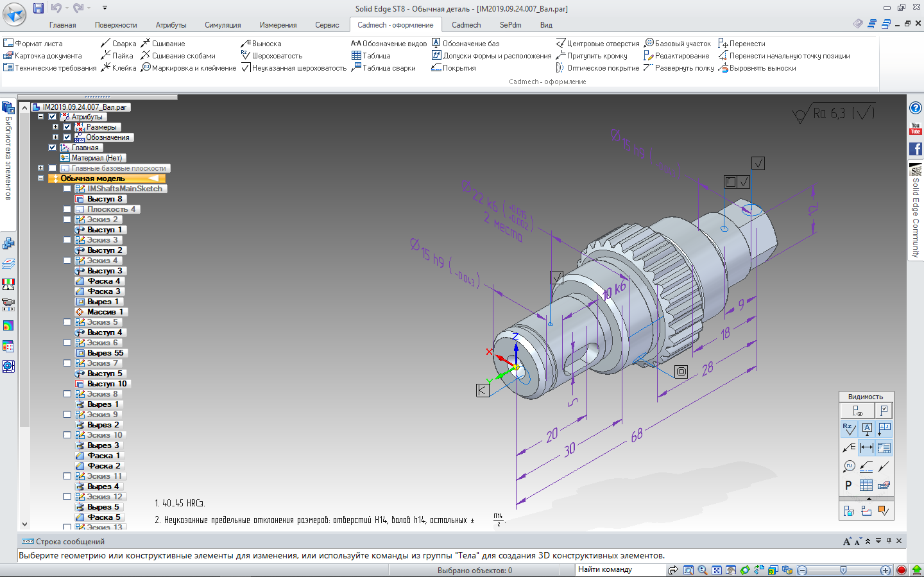The image size is (924, 577).
Task: Toggle the Размеры checkbox
Action: pyautogui.click(x=67, y=127)
